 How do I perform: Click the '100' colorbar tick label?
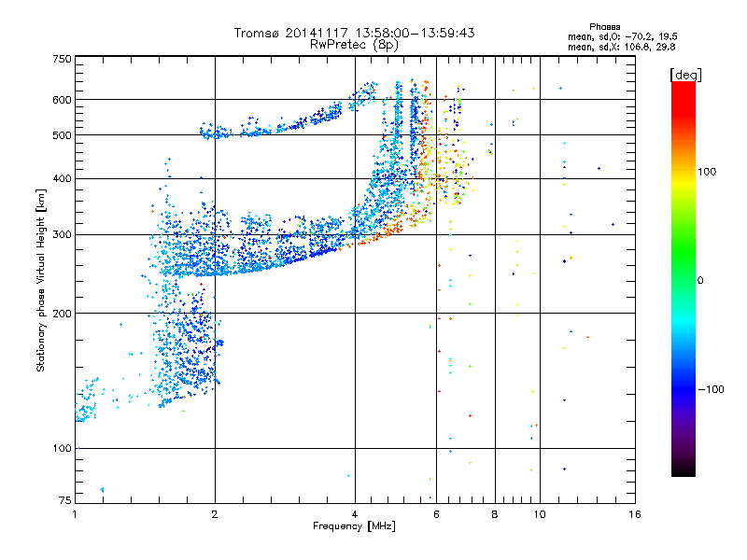707,172
